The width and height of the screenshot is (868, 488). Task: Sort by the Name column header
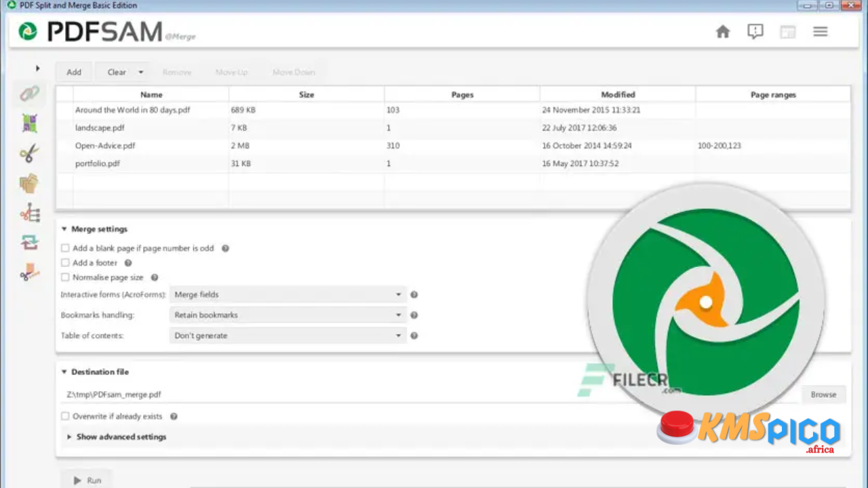[x=151, y=95]
